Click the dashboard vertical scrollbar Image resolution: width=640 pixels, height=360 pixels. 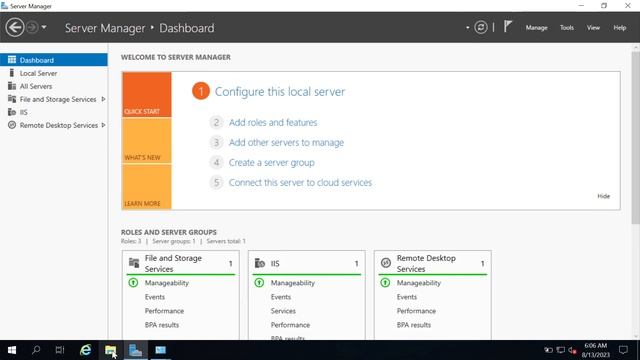[x=636, y=138]
